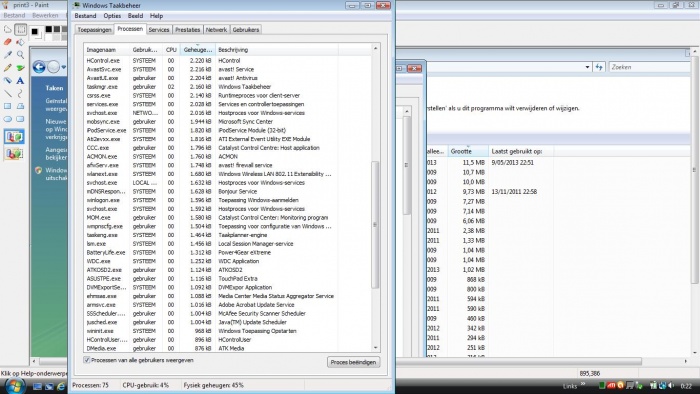Pick the black swatch in the palette
The image size is (700, 394).
coord(49,29)
